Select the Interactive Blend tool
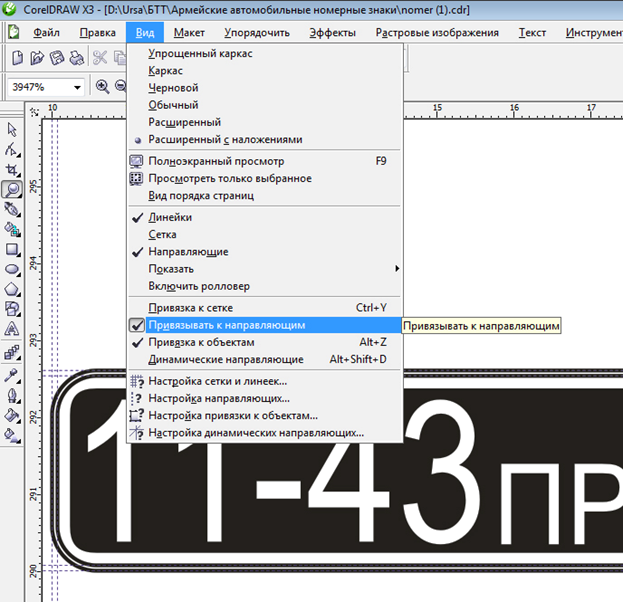 12,353
